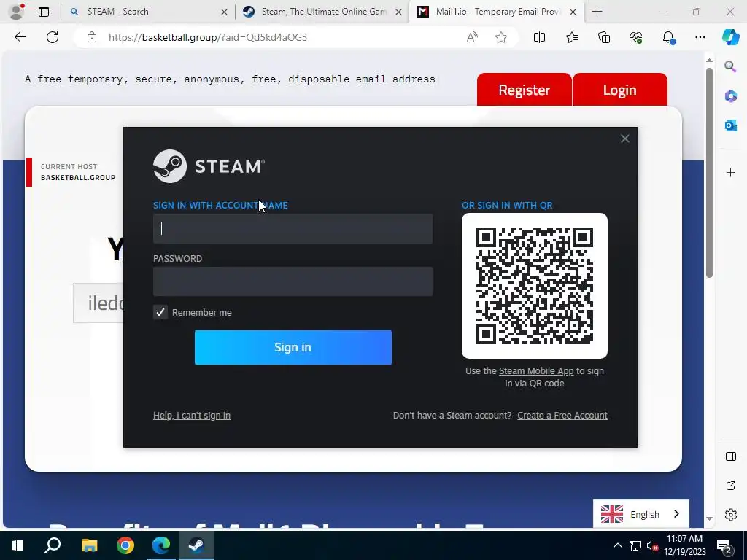Image resolution: width=747 pixels, height=560 pixels.
Task: Open Windows notification center
Action: point(724,545)
